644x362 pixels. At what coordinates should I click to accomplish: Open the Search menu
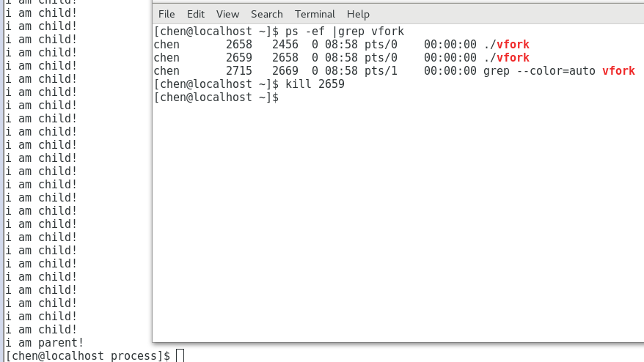point(266,15)
